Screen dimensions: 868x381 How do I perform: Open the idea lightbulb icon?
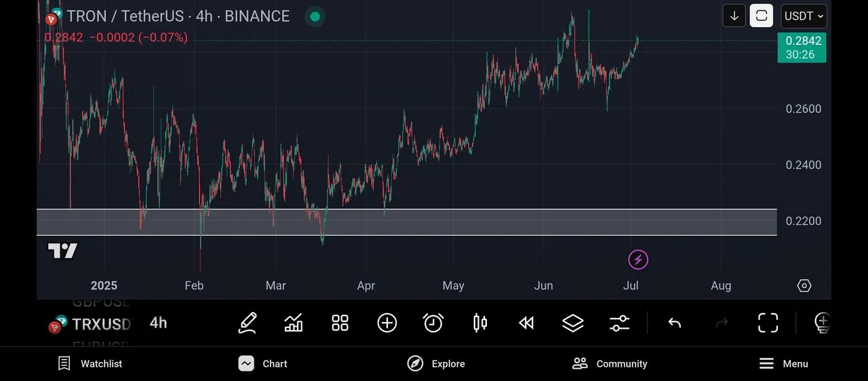tap(822, 323)
